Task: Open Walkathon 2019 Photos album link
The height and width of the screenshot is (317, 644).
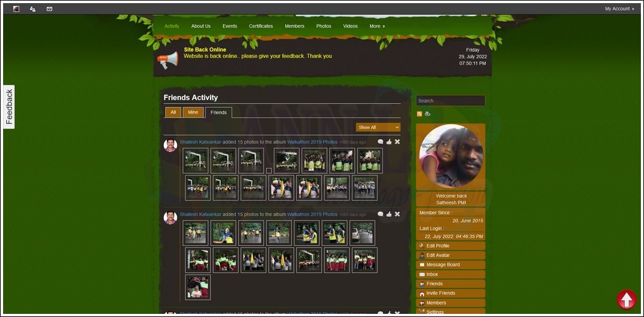Action: (x=312, y=142)
